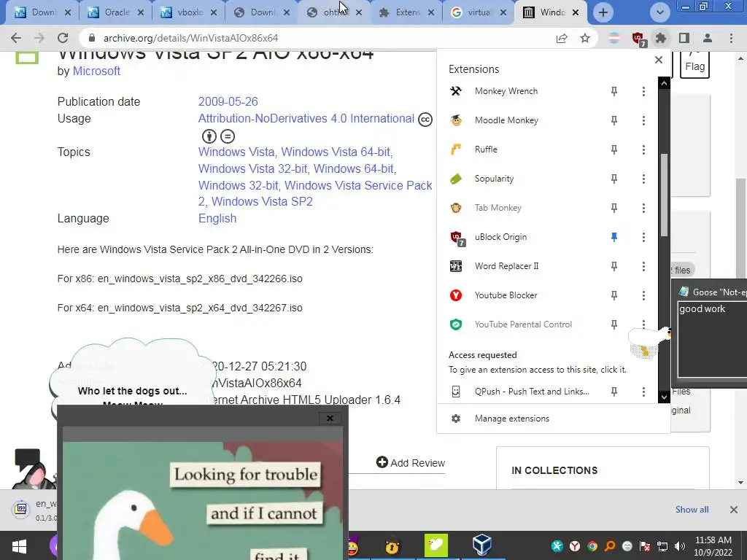Open more options for QPush extension

point(643,392)
